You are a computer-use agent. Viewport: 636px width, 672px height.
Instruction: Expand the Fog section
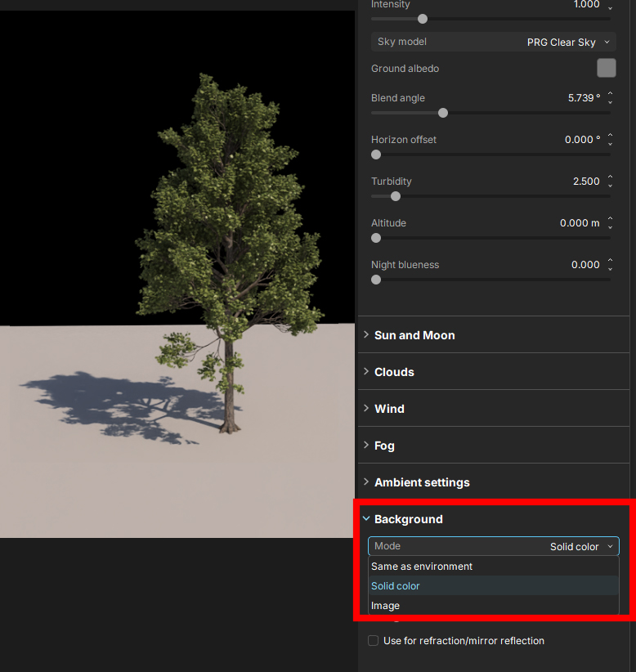click(x=384, y=446)
